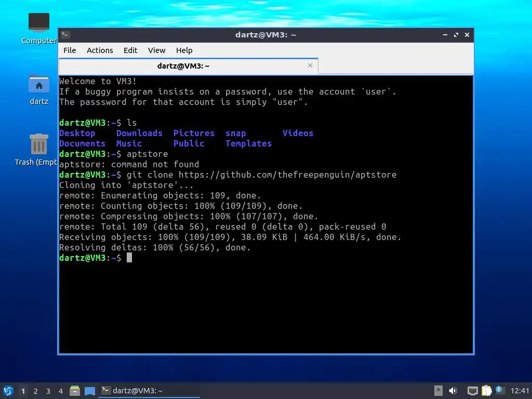Select the dartz home folder icon
This screenshot has height=399, width=532.
(x=38, y=89)
